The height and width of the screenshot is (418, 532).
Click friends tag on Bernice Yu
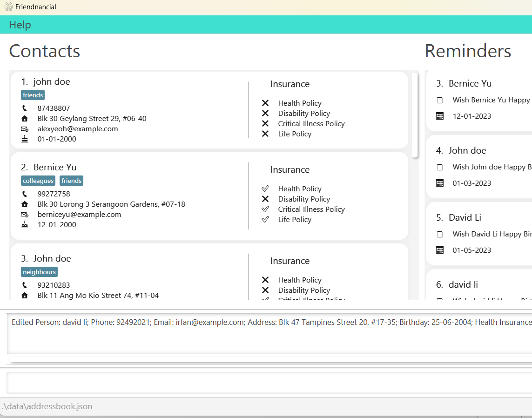click(x=71, y=181)
